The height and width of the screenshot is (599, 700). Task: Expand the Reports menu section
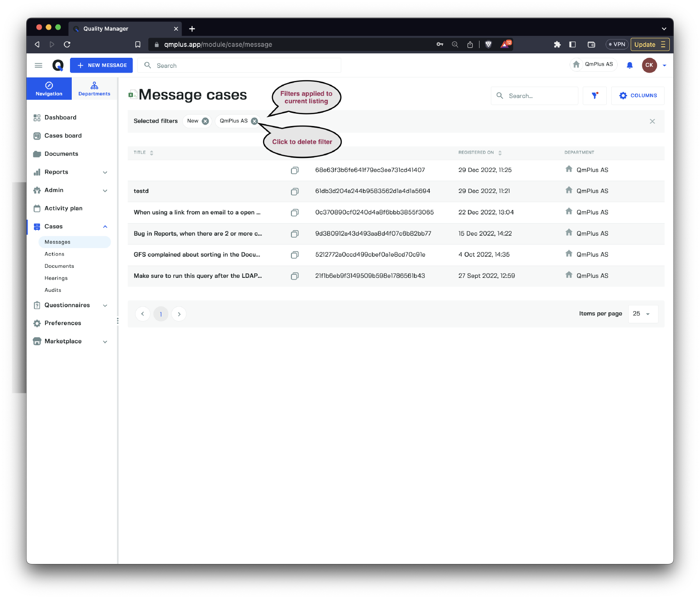[105, 172]
